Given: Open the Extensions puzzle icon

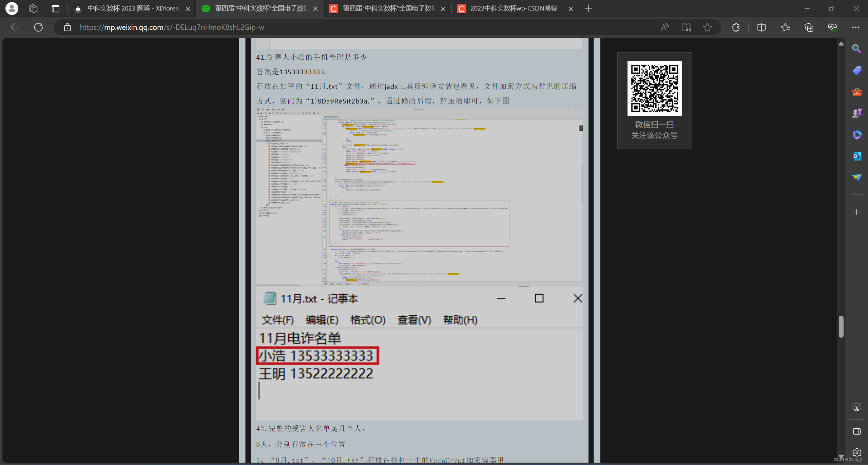Looking at the screenshot, I should [735, 27].
